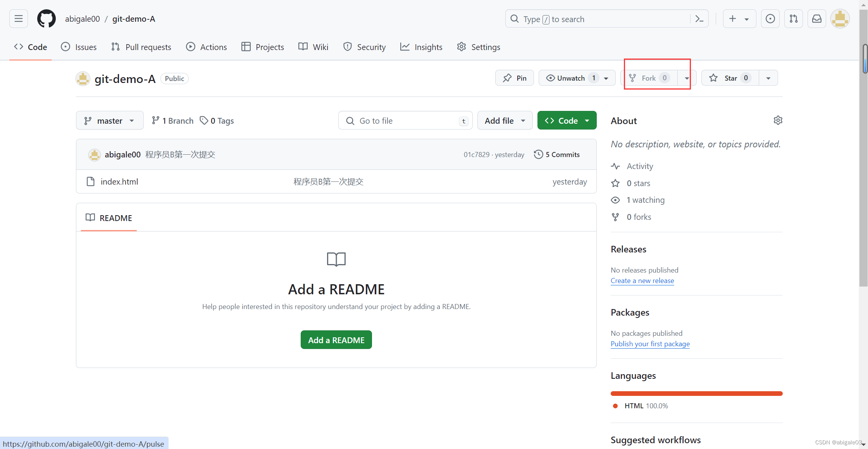Open the GitHub home page via the octocat logo
The width and height of the screenshot is (868, 449).
(46, 18)
